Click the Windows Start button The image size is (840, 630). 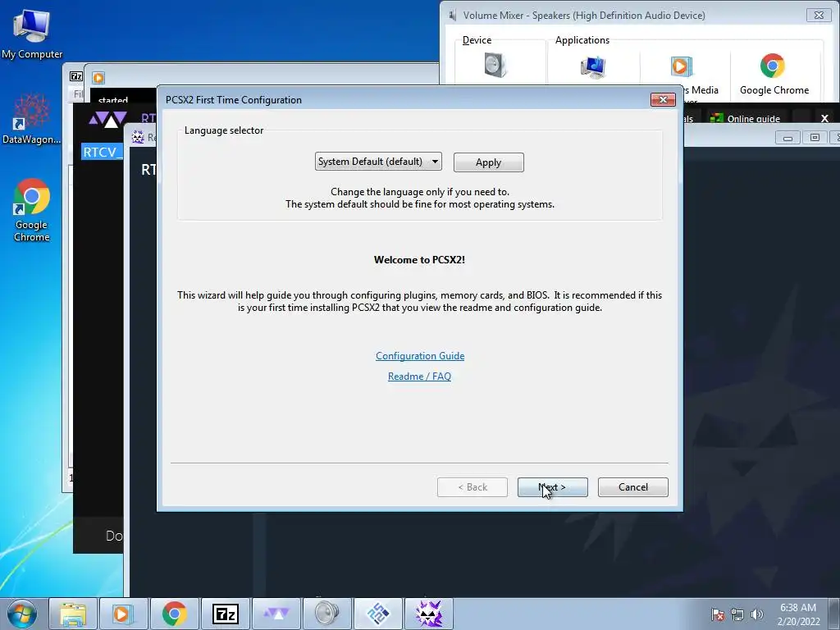tap(22, 614)
